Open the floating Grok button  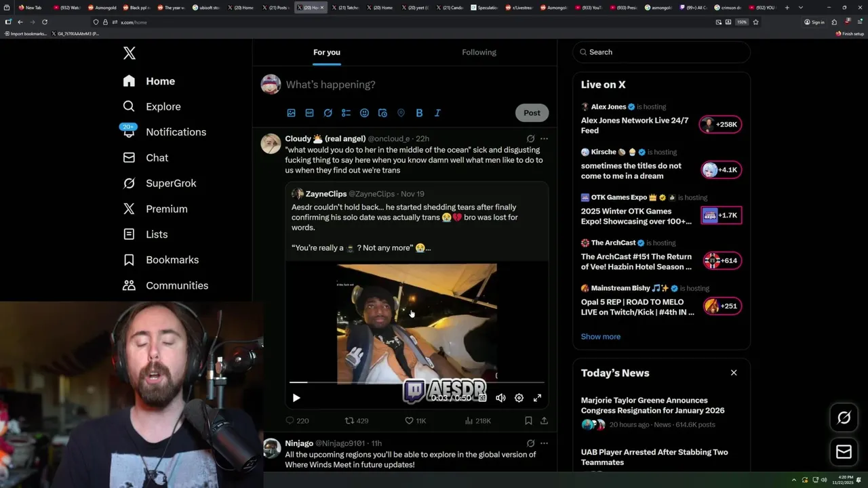pyautogui.click(x=844, y=418)
